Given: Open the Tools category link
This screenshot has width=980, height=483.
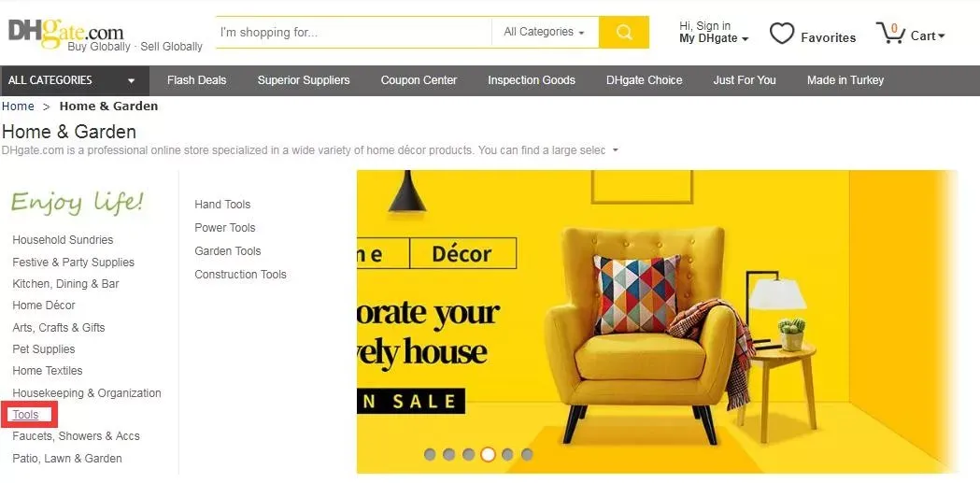Looking at the screenshot, I should (x=25, y=414).
